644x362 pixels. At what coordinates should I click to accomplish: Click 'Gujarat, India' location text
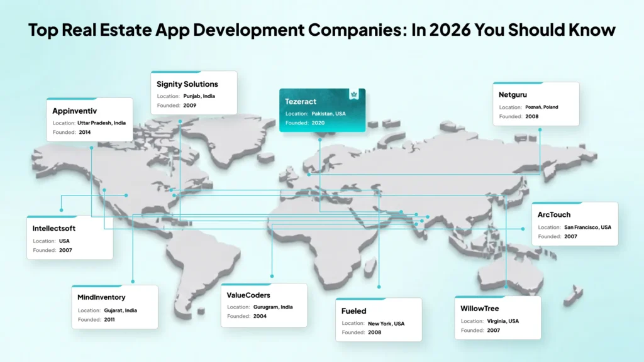click(x=120, y=310)
